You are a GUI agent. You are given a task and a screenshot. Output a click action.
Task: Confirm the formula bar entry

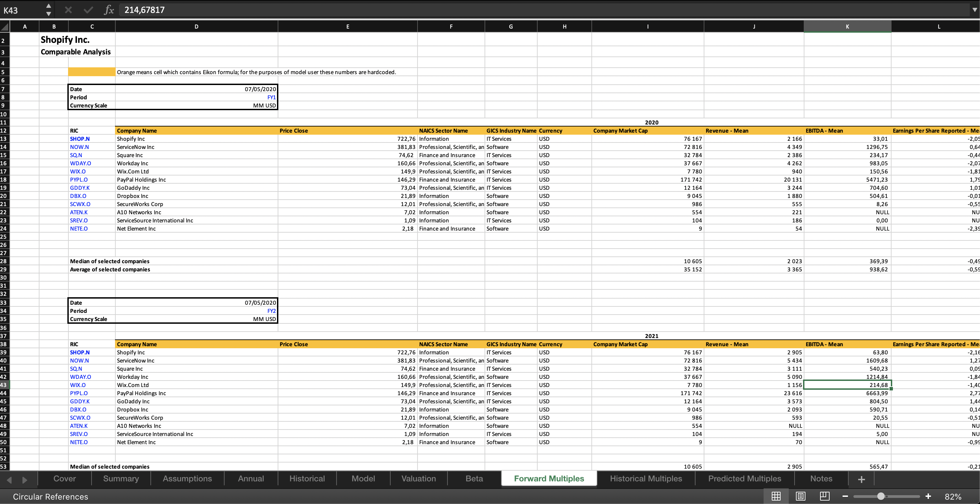(88, 10)
